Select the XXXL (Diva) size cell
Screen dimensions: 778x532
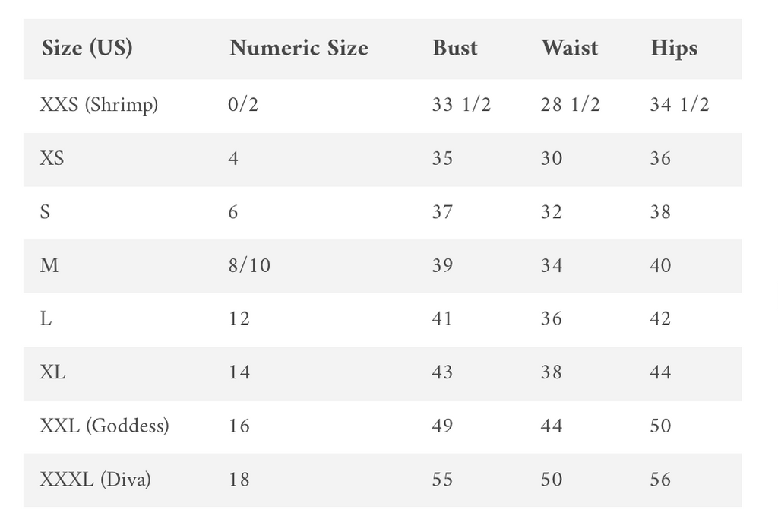(95, 480)
